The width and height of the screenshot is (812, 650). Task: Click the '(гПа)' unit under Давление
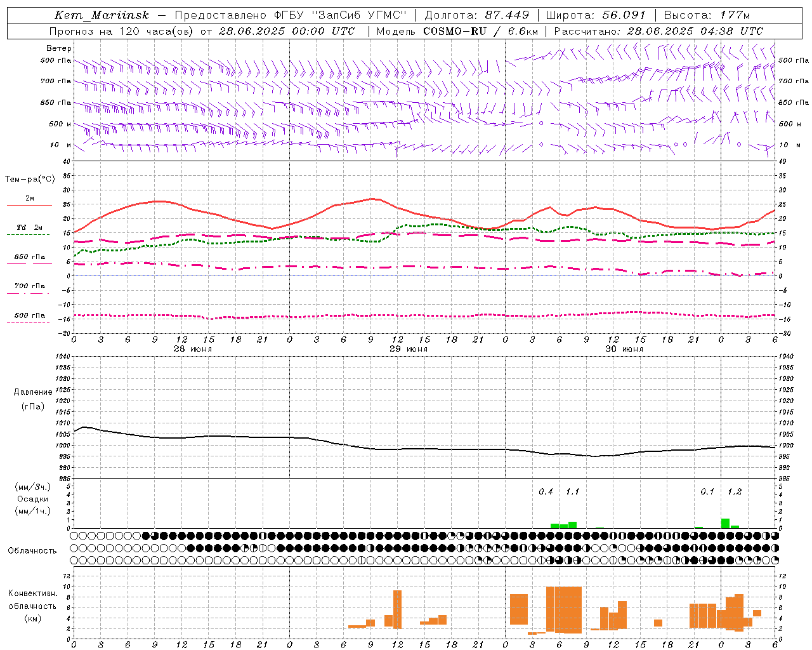(x=33, y=406)
